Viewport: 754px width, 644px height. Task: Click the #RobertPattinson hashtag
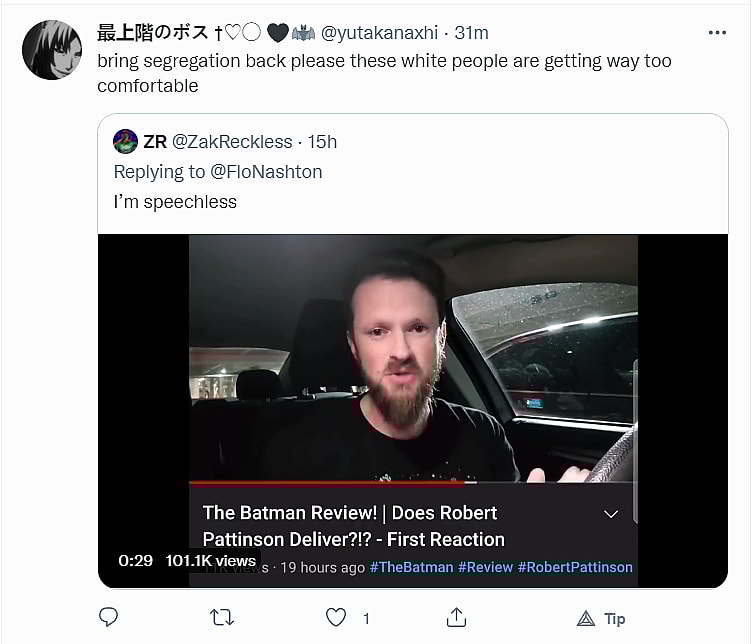(x=576, y=567)
